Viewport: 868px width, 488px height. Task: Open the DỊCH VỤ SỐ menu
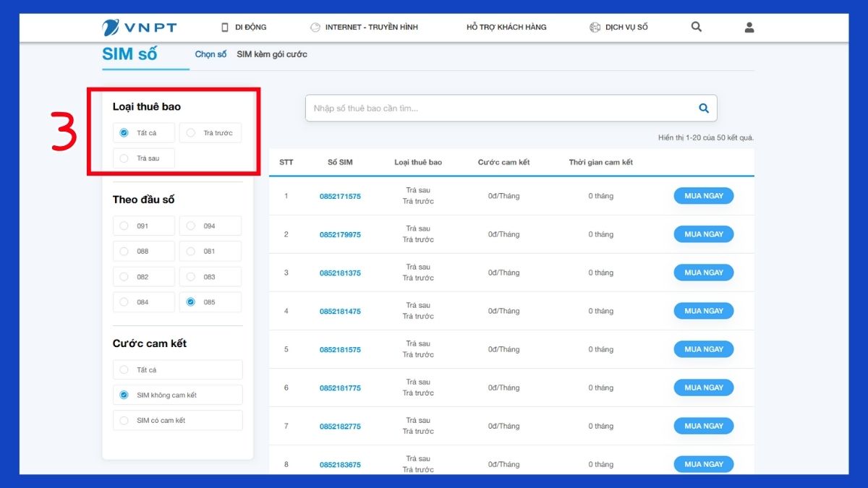[x=626, y=27]
